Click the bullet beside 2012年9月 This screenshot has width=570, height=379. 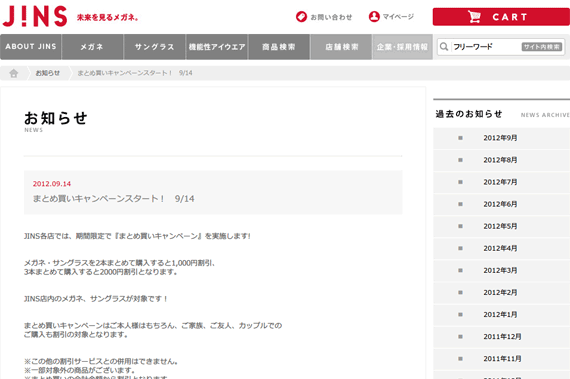pyautogui.click(x=461, y=138)
